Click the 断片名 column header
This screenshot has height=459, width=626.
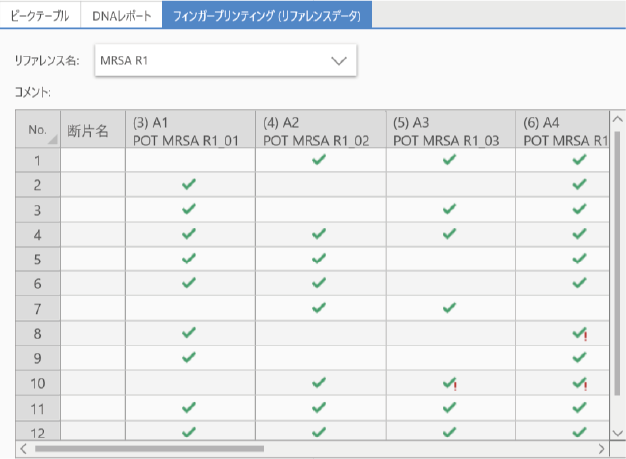coord(93,130)
